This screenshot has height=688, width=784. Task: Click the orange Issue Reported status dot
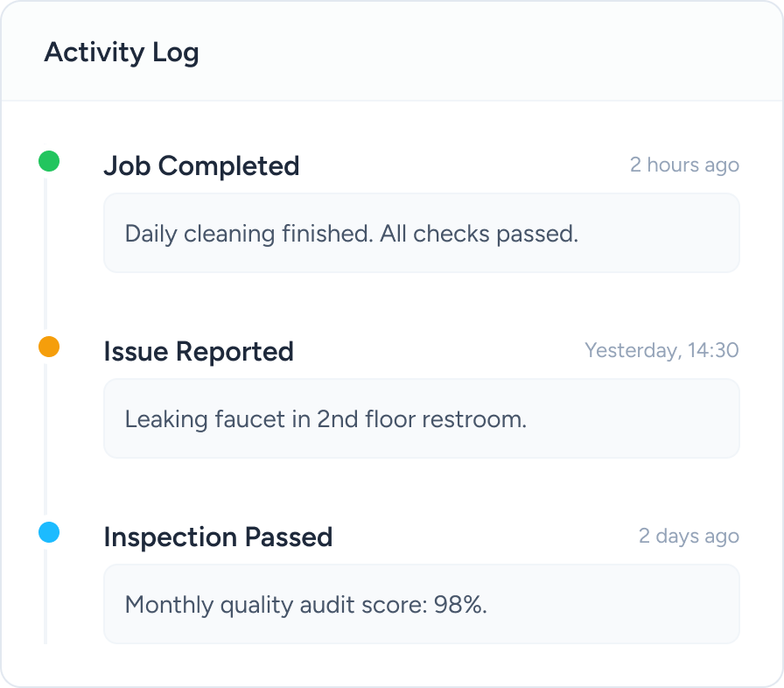49,347
